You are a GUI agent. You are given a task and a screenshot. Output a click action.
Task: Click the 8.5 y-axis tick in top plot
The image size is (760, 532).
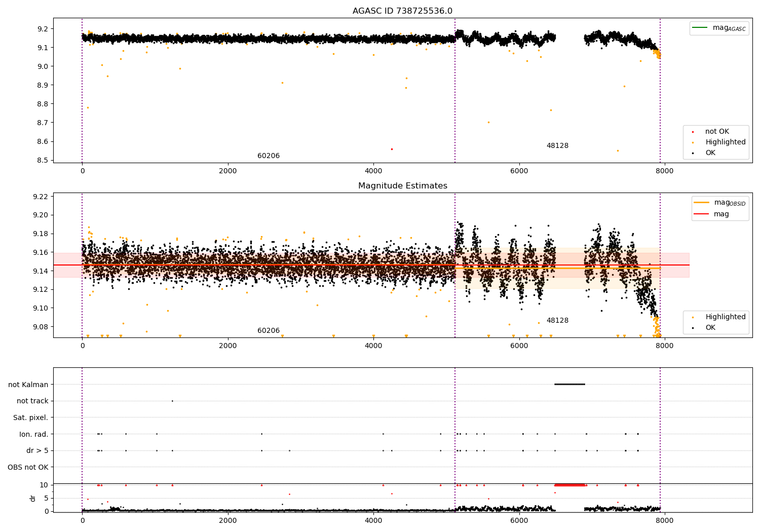(x=43, y=161)
